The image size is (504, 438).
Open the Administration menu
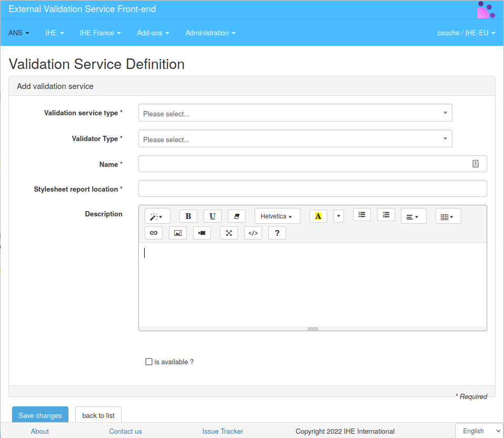coord(210,33)
